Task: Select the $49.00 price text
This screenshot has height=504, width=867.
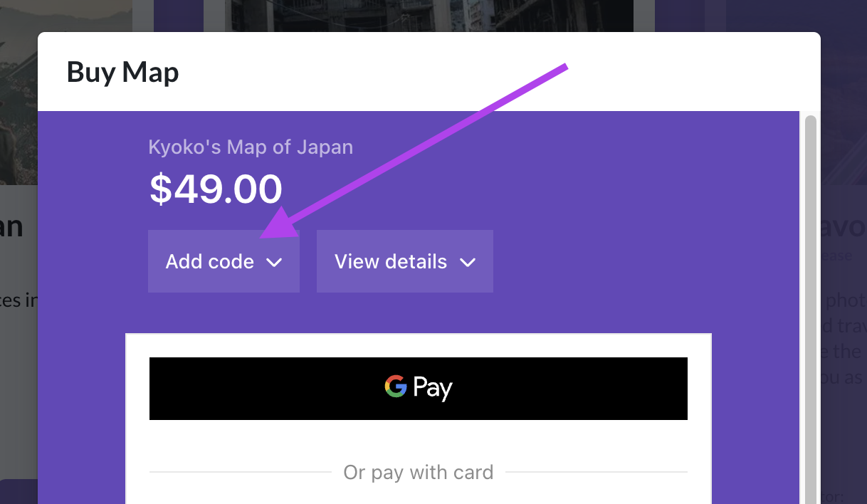Action: (x=215, y=189)
